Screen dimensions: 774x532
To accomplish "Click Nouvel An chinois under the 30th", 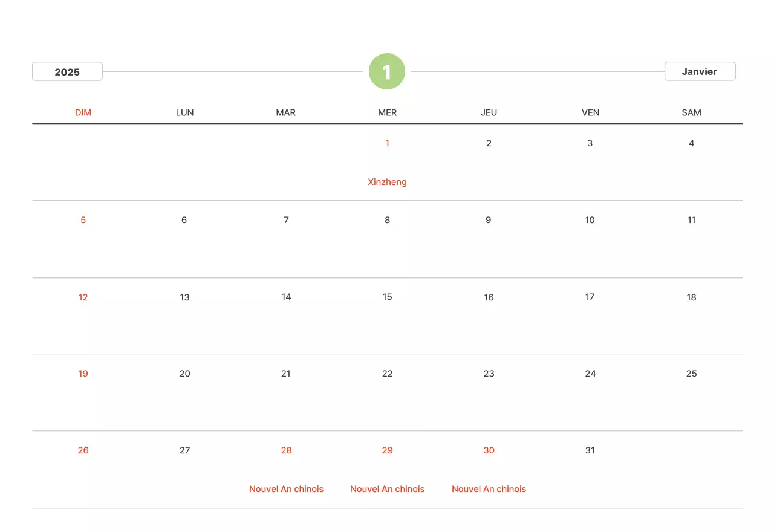I will [489, 489].
